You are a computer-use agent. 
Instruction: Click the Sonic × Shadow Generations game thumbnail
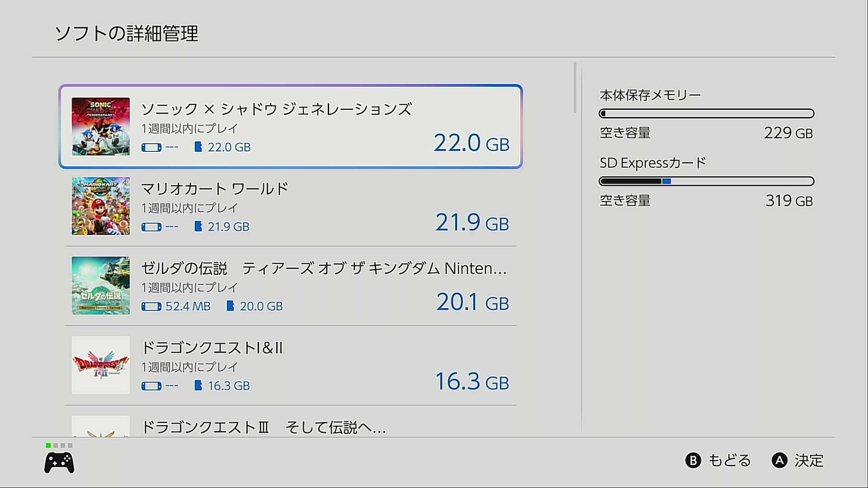pyautogui.click(x=101, y=127)
